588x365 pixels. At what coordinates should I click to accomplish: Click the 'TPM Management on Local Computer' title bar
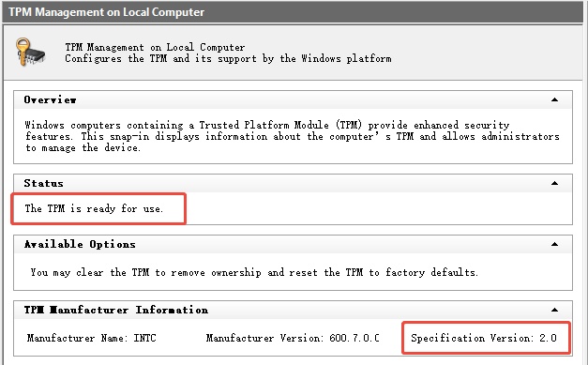point(293,12)
